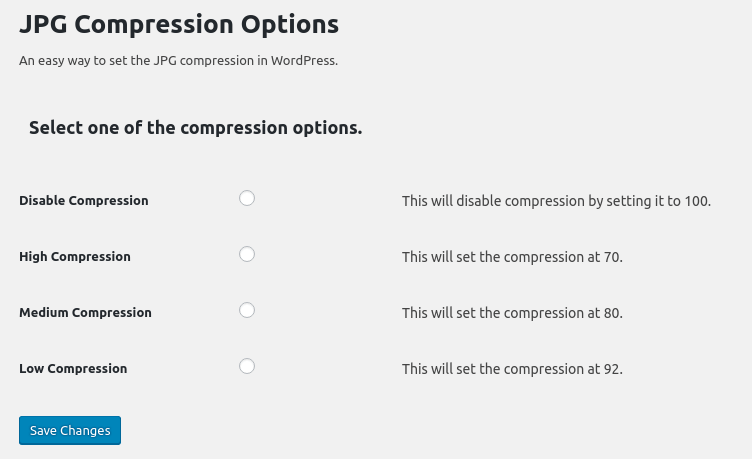Click the 'compression at 92' description text
The height and width of the screenshot is (459, 752).
pyautogui.click(x=512, y=369)
